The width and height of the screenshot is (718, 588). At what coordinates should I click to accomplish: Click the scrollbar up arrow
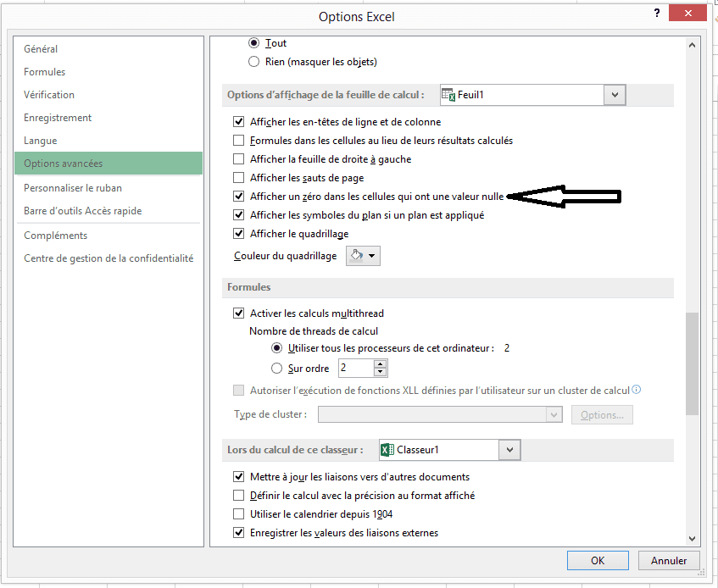pos(692,45)
